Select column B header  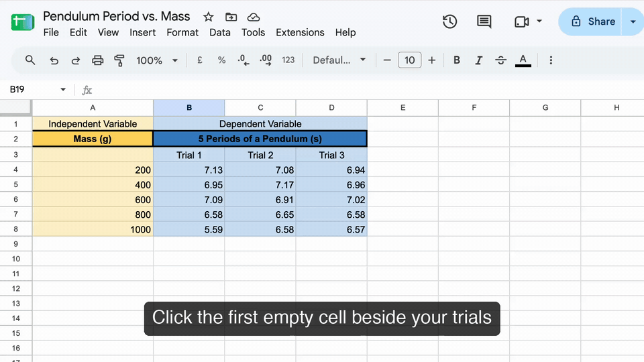point(189,107)
